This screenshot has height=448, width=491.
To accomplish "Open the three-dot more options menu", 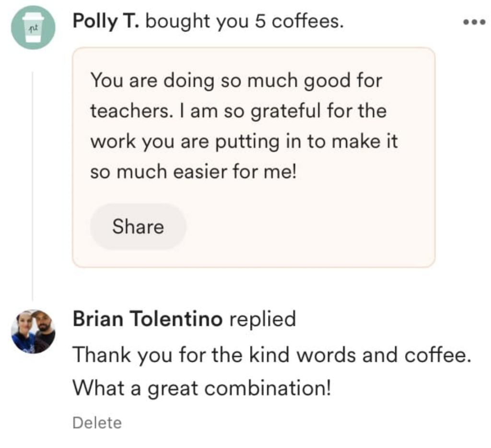I will click(x=475, y=23).
